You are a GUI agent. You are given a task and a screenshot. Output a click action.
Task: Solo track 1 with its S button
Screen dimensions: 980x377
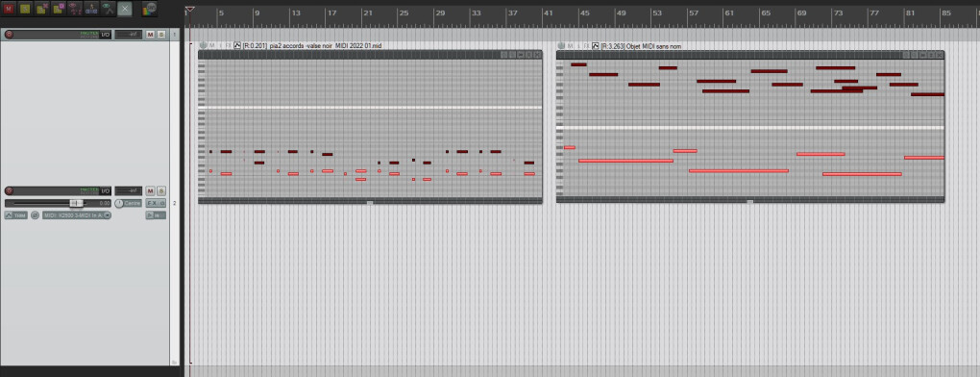tap(160, 35)
